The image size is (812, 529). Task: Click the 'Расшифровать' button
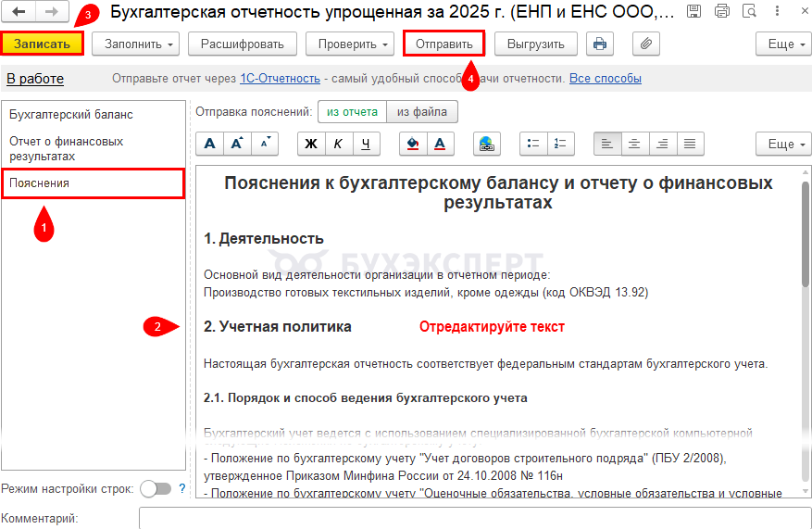(243, 44)
